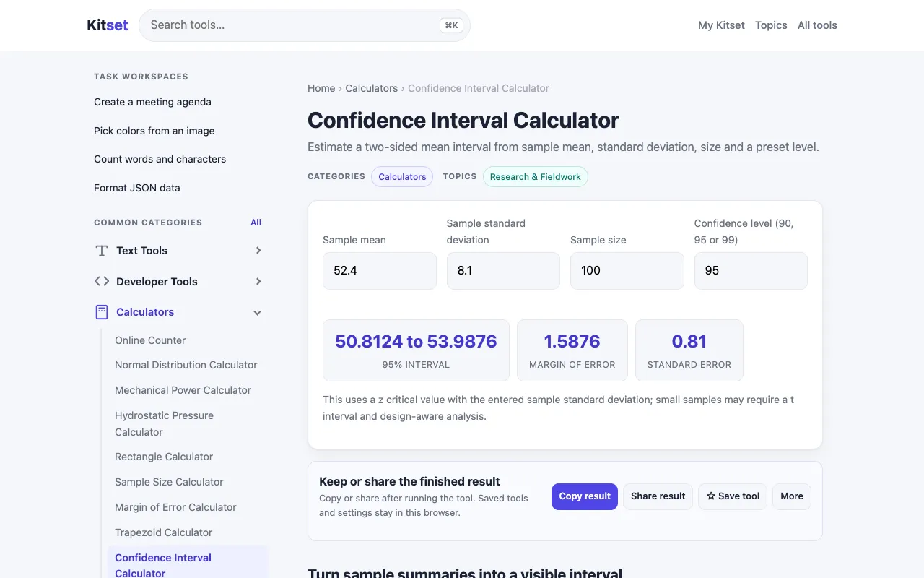Focus the Sample size input
Image resolution: width=924 pixels, height=578 pixels.
(627, 271)
